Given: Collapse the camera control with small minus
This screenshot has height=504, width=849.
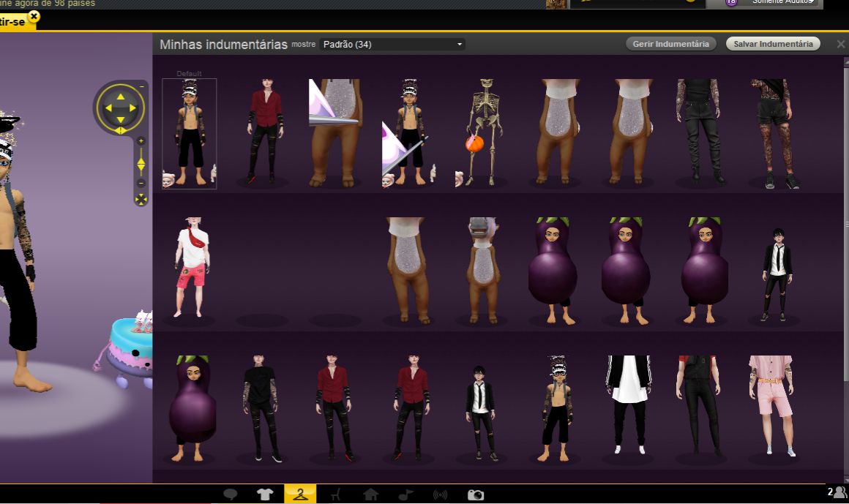Looking at the screenshot, I should click(x=142, y=86).
